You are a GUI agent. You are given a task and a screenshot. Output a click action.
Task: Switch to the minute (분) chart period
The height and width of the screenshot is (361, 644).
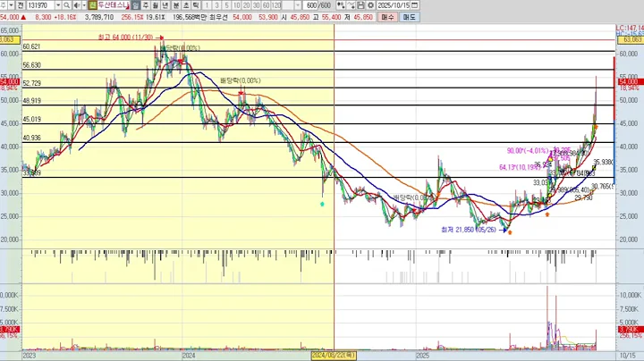176,5
